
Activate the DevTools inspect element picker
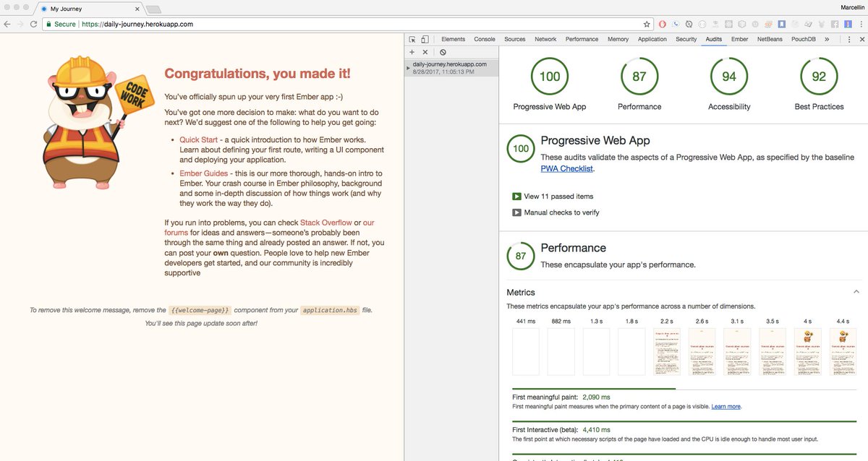pyautogui.click(x=412, y=39)
